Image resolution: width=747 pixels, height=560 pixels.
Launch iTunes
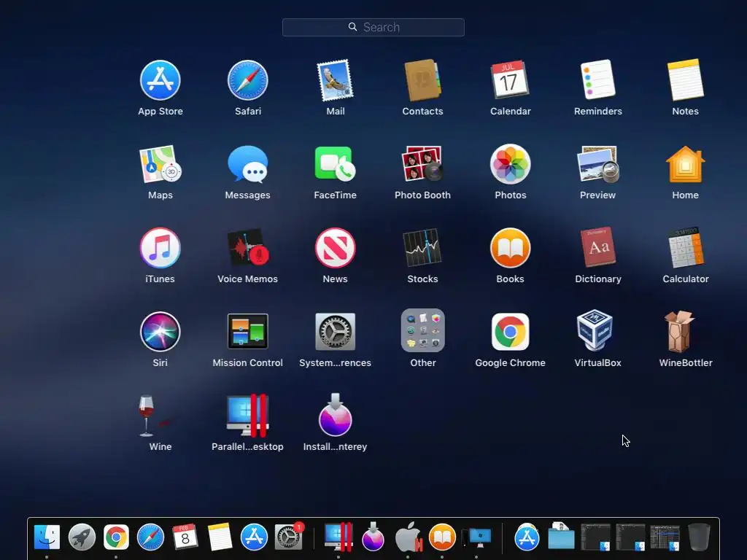pyautogui.click(x=160, y=248)
